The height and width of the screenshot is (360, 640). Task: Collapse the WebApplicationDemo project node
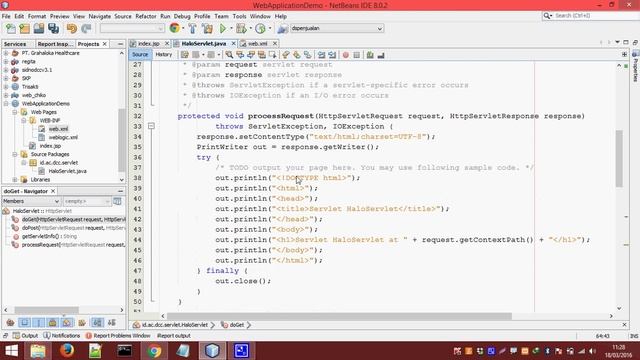(6, 104)
